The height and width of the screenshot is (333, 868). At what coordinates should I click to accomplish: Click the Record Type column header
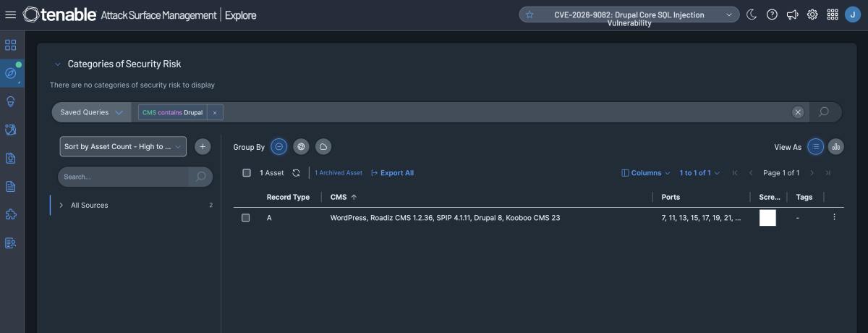[x=288, y=197]
